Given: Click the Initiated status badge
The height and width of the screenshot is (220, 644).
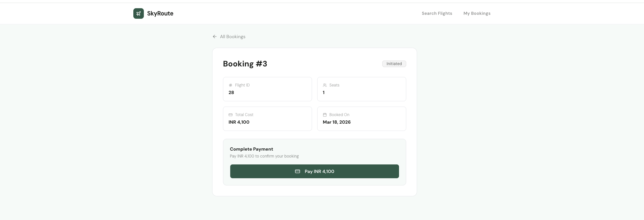Looking at the screenshot, I should pos(394,64).
